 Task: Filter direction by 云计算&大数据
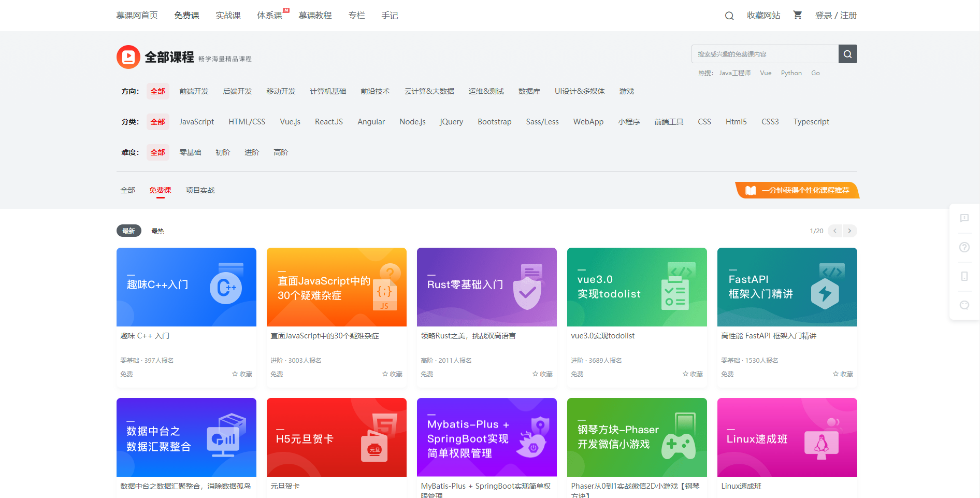click(x=429, y=91)
